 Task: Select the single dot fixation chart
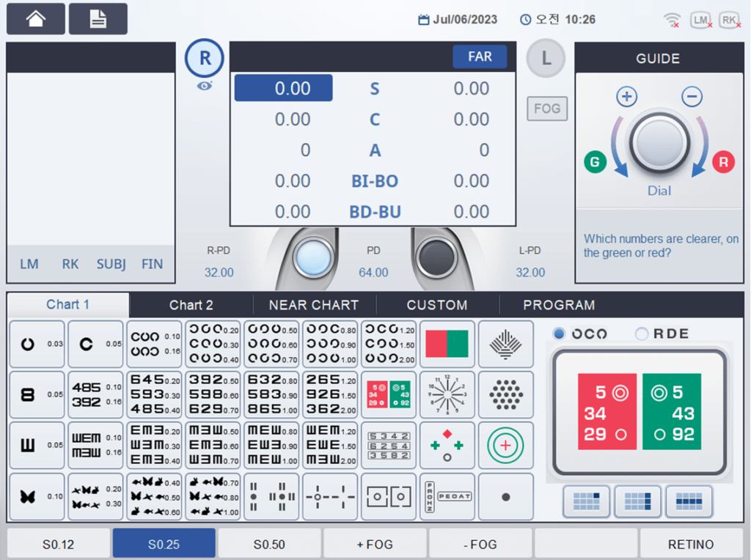(x=505, y=496)
